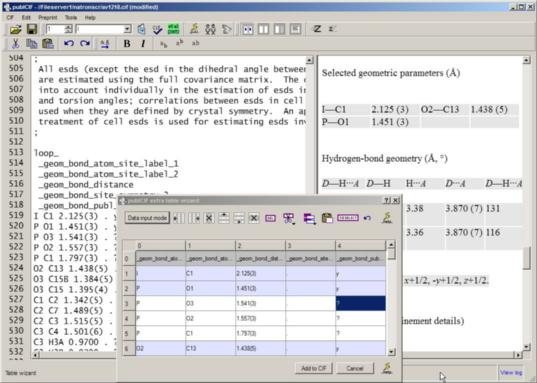
Task: Switch to the side-by-side dual pane view icon
Action: pyautogui.click(x=247, y=29)
